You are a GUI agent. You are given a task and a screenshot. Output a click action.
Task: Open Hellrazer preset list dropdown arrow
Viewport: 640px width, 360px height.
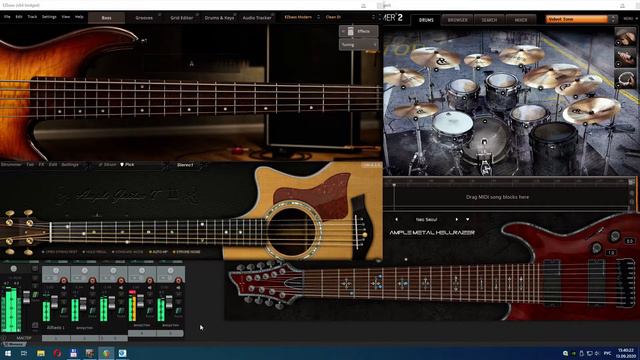point(467,220)
